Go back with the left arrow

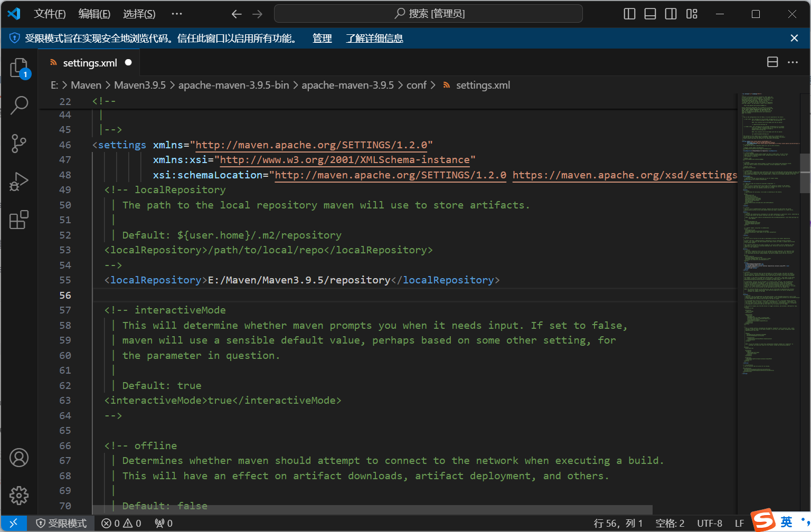click(x=237, y=14)
